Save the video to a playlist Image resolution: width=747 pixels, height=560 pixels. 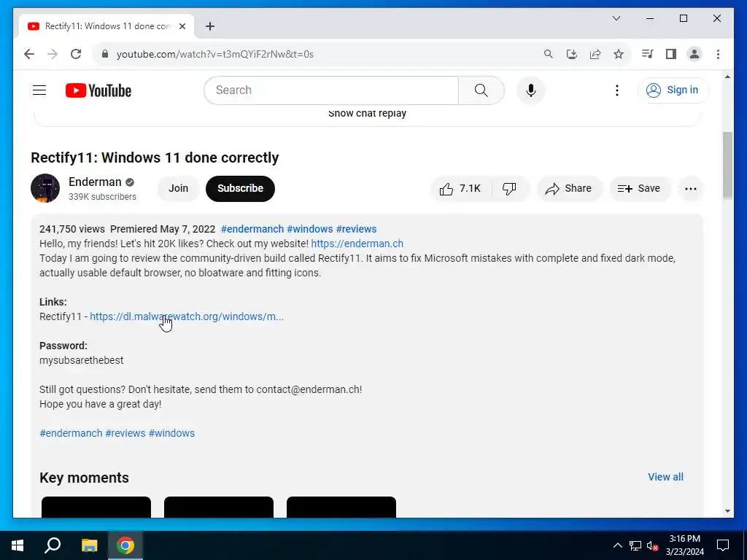[639, 189]
